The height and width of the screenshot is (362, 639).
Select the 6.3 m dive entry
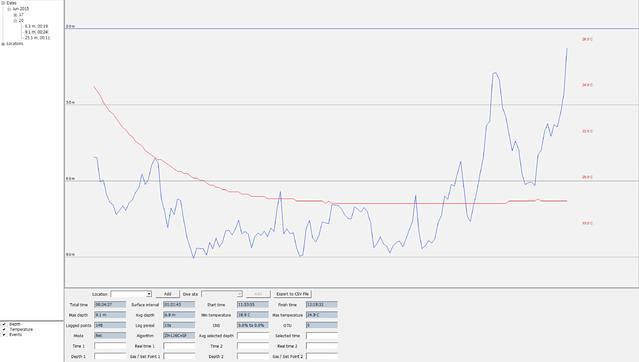point(36,26)
